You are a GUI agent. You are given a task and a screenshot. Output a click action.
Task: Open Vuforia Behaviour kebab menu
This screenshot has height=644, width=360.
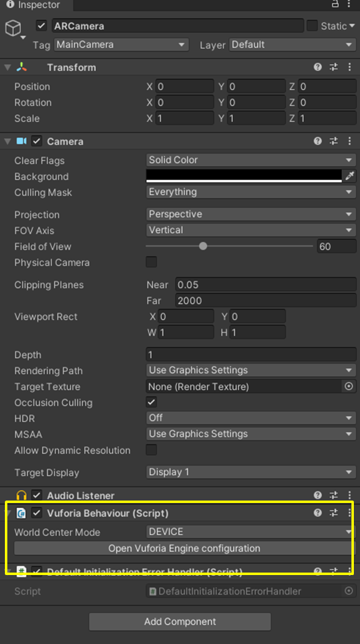[x=349, y=513]
